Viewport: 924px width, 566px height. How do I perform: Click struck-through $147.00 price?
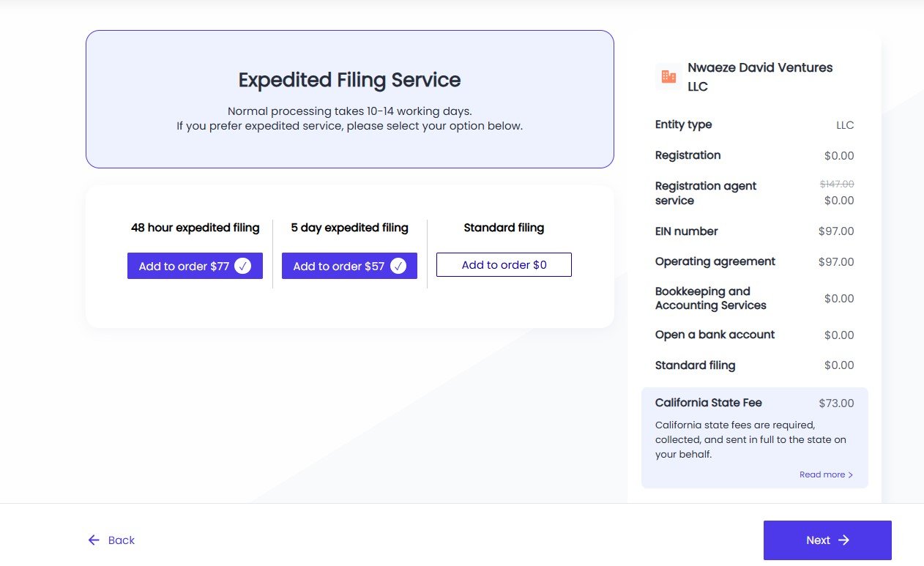[x=837, y=184]
